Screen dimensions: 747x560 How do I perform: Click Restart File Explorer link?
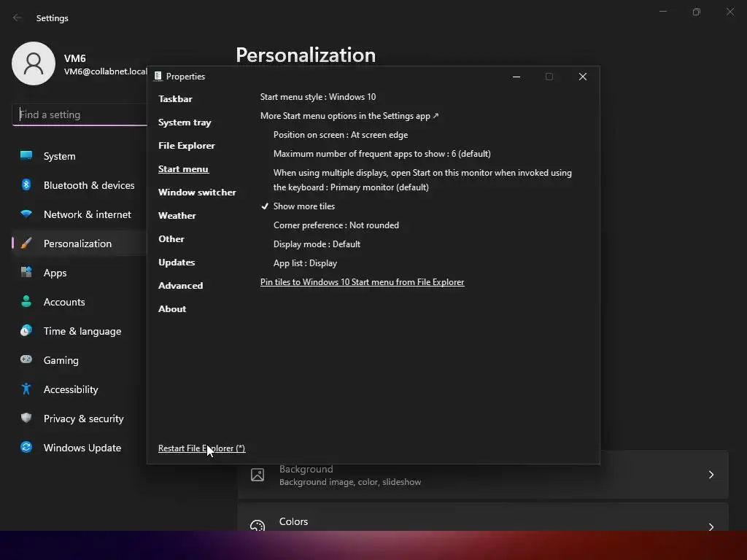[x=201, y=448]
